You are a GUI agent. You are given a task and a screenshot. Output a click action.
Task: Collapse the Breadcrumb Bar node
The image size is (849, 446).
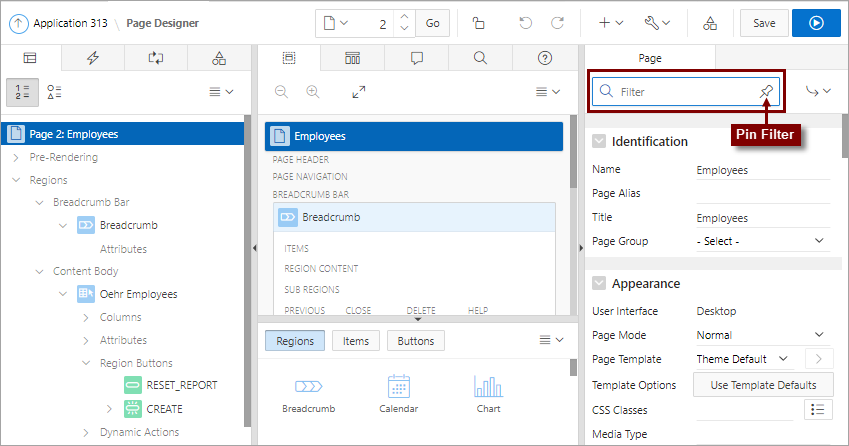(40, 202)
